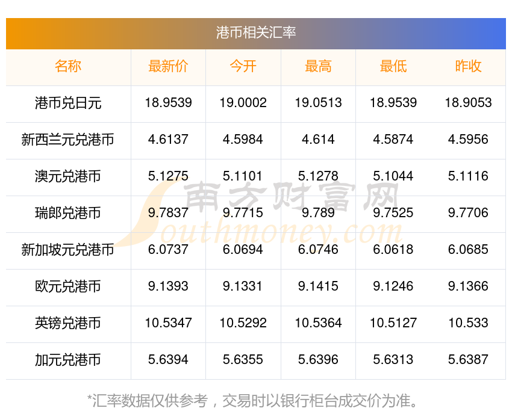Click the table title 港币相关汇率
The width and height of the screenshot is (512, 420).
click(x=255, y=32)
